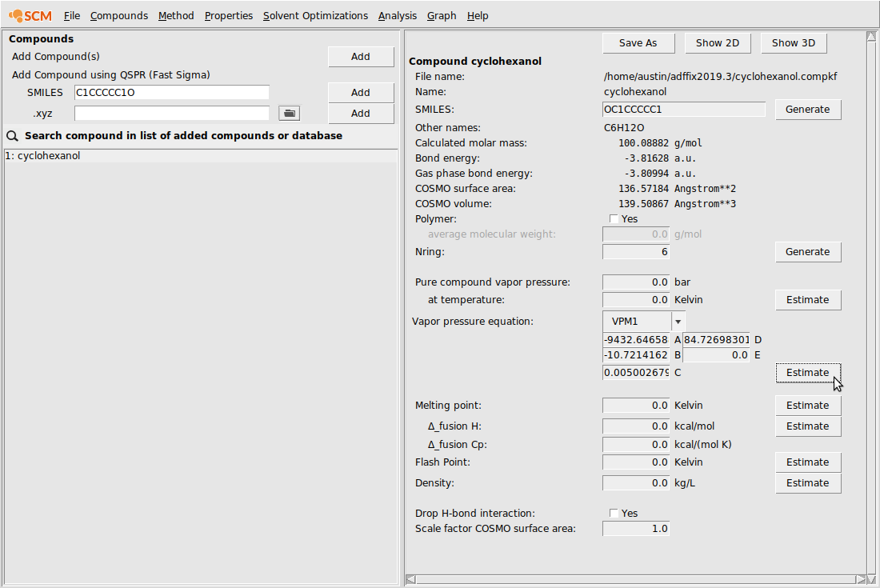Viewport: 880px width, 588px height.
Task: Click the Melting point Kelvin field
Action: pyautogui.click(x=636, y=405)
